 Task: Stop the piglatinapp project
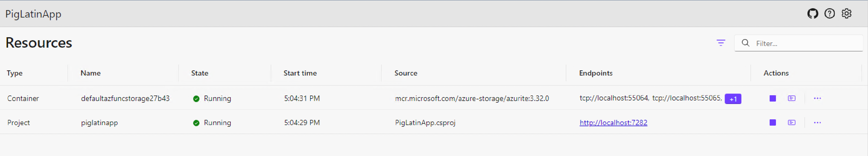(x=773, y=123)
